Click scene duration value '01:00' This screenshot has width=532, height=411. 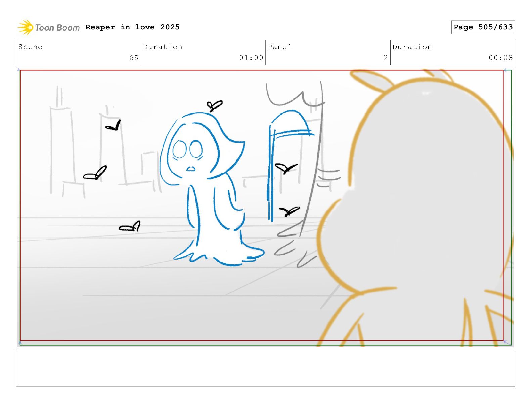[251, 58]
